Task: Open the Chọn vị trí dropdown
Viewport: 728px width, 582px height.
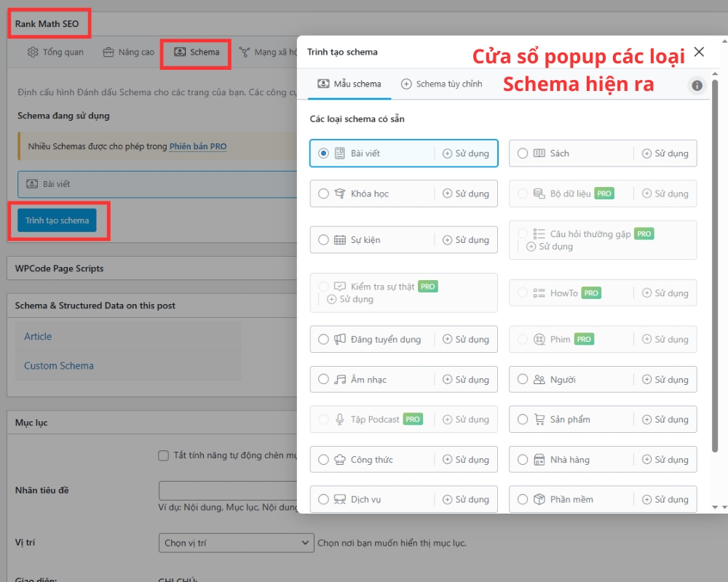Action: (x=236, y=543)
